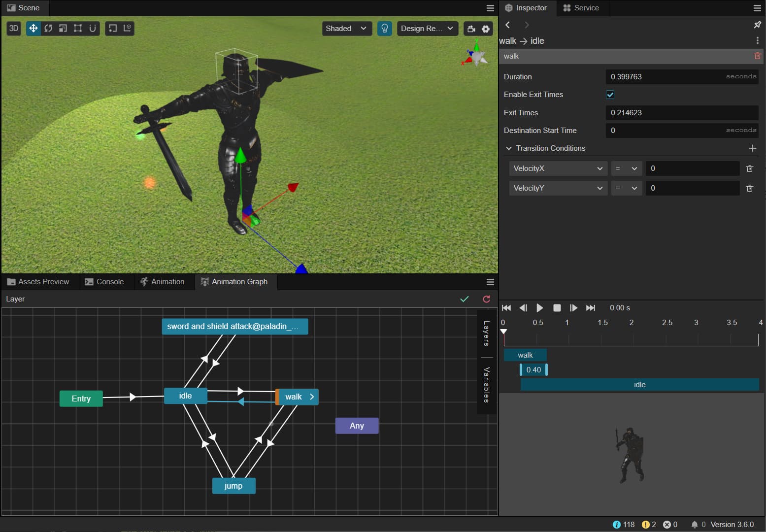
Task: Open the Layers side tab
Action: pyautogui.click(x=486, y=333)
